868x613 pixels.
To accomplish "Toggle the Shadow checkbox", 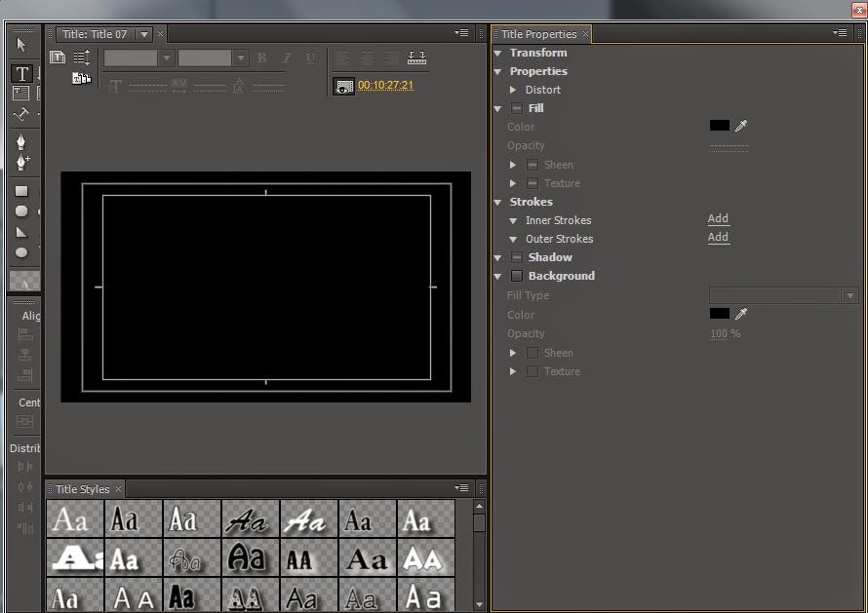I will click(517, 257).
